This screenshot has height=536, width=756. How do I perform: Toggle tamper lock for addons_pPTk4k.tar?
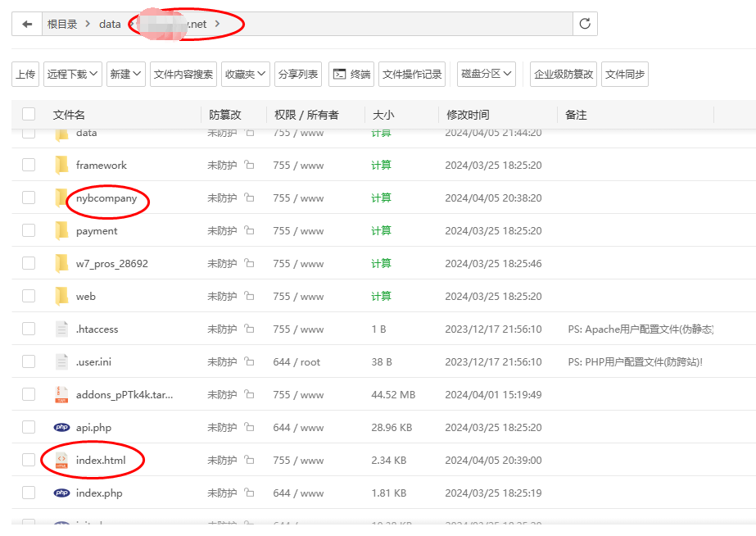(x=249, y=395)
